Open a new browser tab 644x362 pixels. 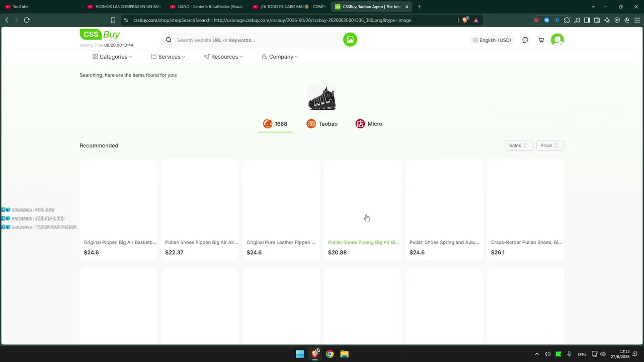coord(419,7)
